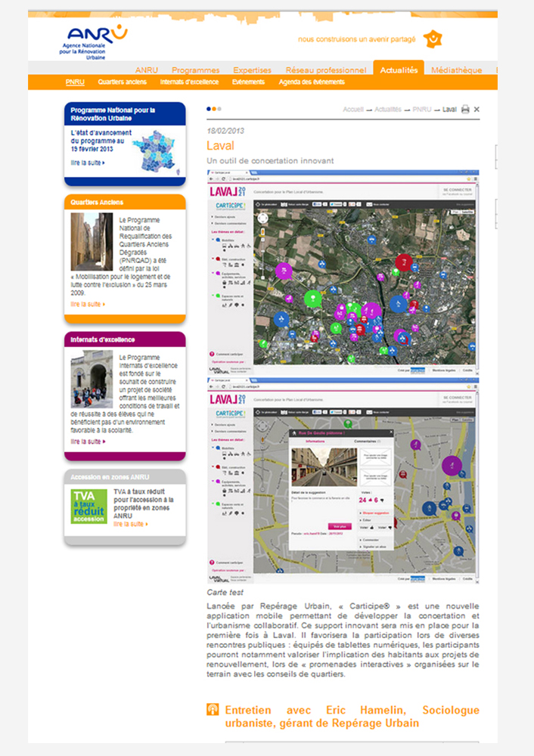
Task: Click the RSS-style icon beside Entretien heading
Action: (213, 709)
